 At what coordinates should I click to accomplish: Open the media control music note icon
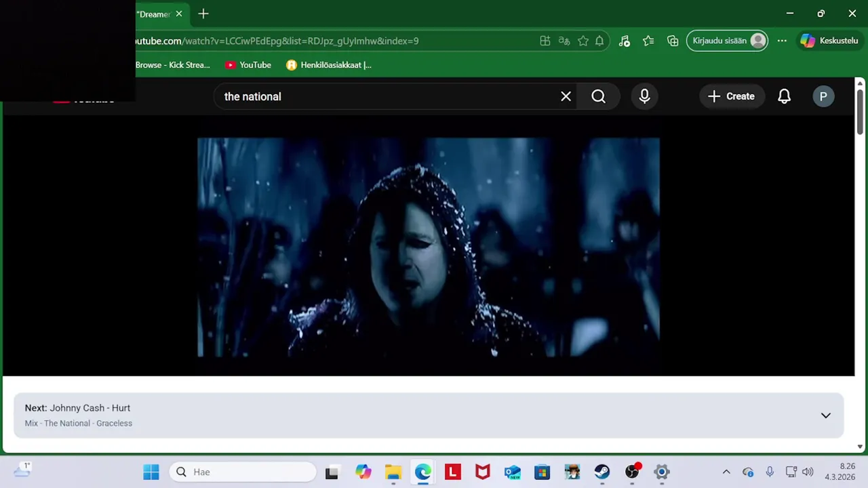[625, 41]
